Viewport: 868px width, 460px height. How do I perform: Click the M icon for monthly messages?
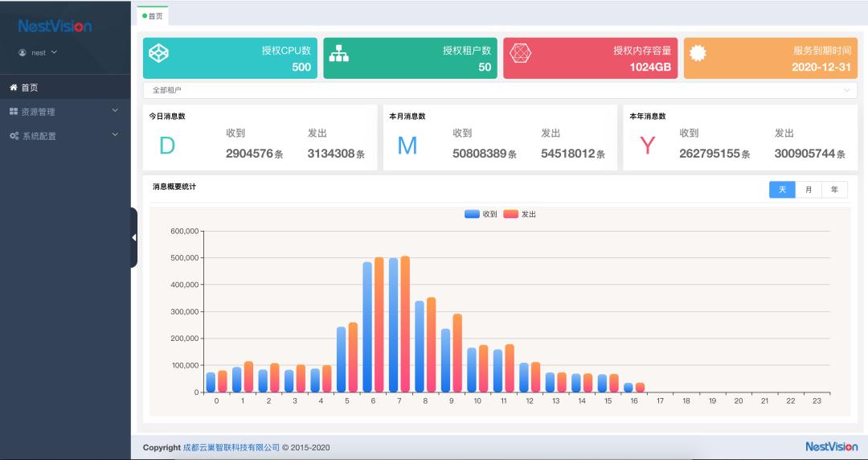(x=407, y=146)
